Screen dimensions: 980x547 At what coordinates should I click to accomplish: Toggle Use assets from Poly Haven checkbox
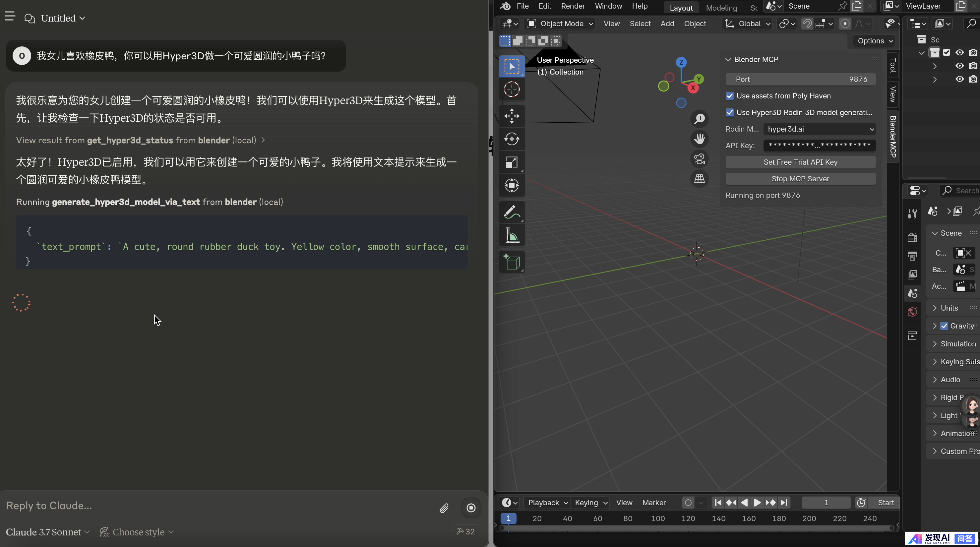[730, 96]
